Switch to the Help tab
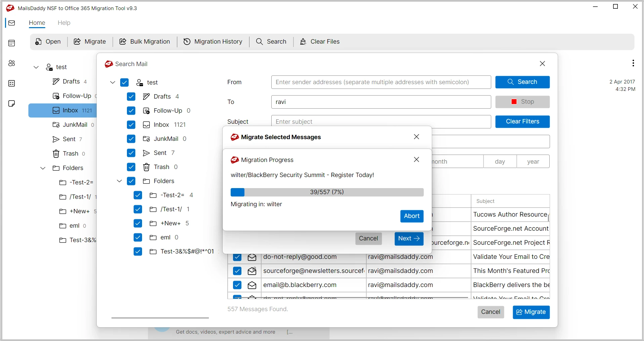The image size is (644, 341). (x=64, y=23)
